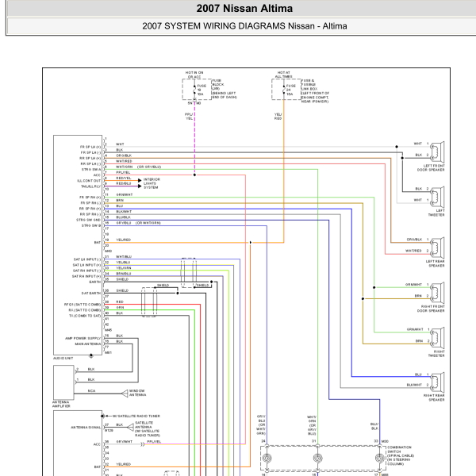
Task: Click the 'NCA' wire label
Action: [x=91, y=391]
